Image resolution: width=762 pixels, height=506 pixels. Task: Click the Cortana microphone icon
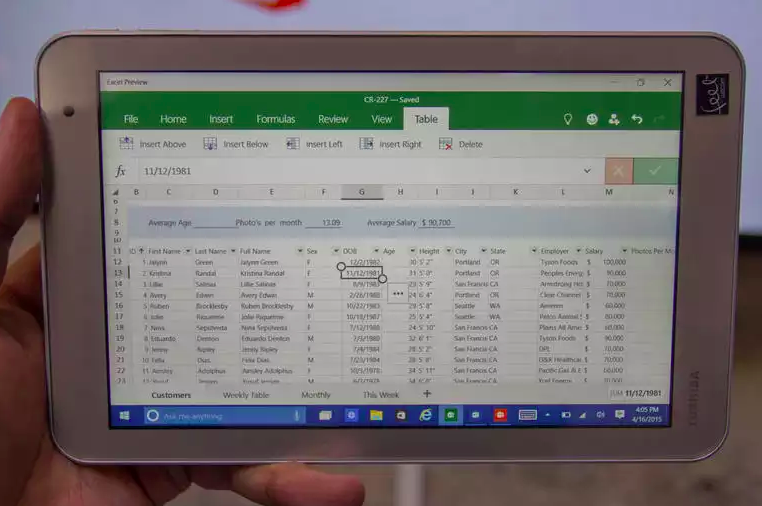(x=296, y=416)
